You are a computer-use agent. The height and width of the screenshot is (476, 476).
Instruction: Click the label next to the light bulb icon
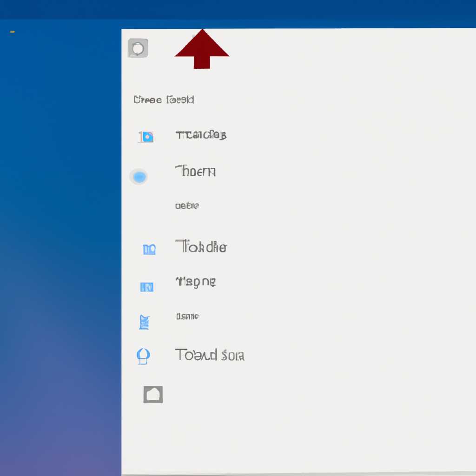click(x=210, y=355)
